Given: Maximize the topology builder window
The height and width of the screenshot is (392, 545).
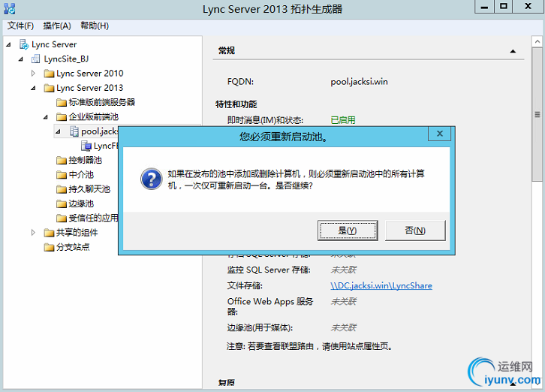Looking at the screenshot, I should [503, 7].
